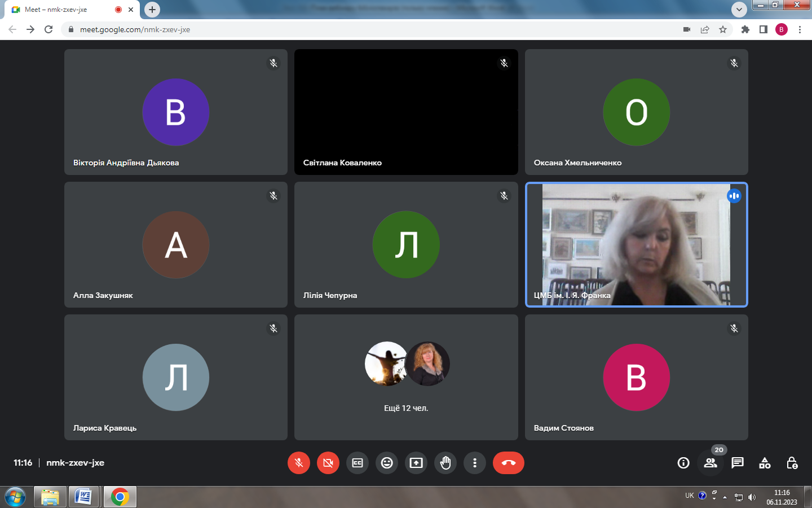Image resolution: width=812 pixels, height=508 pixels.
Task: Click the 'Ещё 12 чел.' participants tile
Action: [x=406, y=377]
